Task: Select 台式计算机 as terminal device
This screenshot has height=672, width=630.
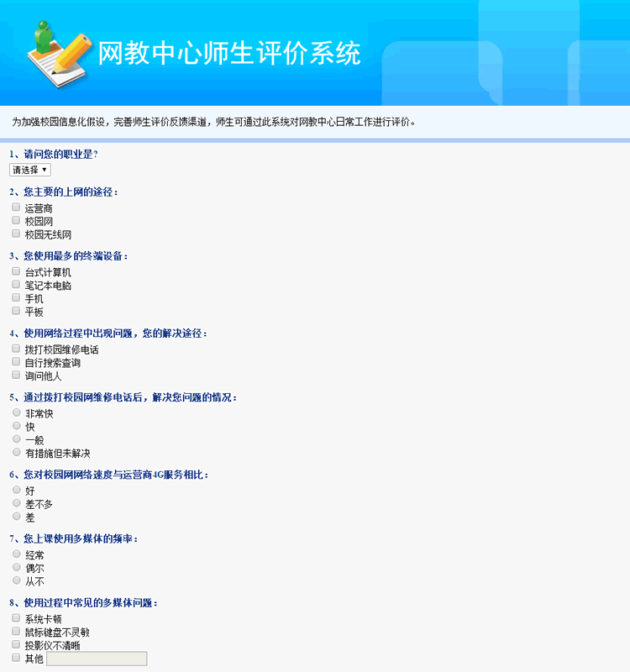Action: 16,272
